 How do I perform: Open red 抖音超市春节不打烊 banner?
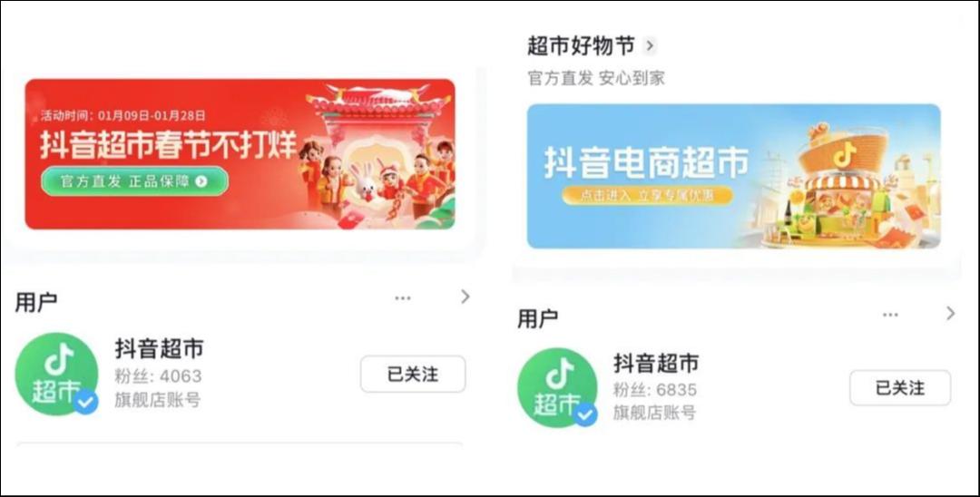tap(240, 153)
